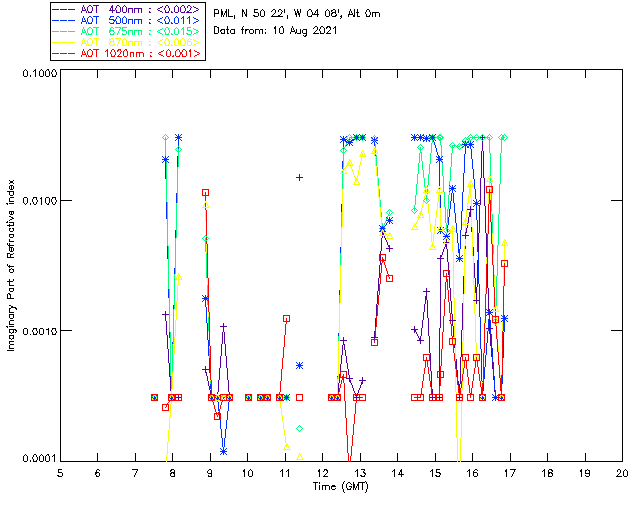Click the isolated black plus marker after hour 11
Image resolution: width=640 pixels, height=512 pixels.
click(299, 177)
